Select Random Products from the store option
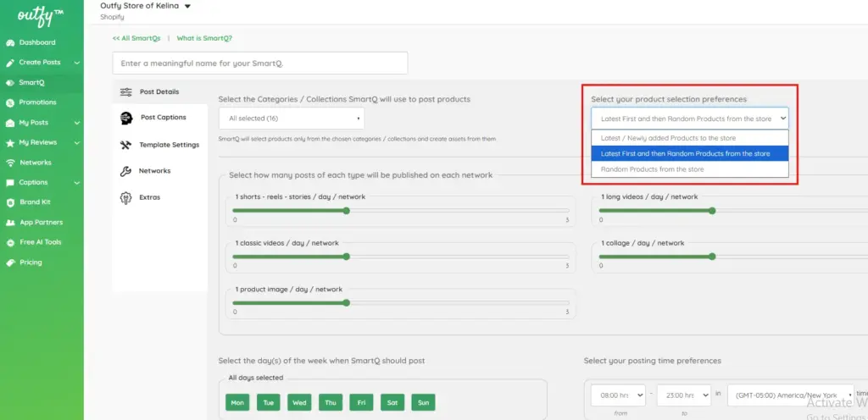The width and height of the screenshot is (868, 420). (690, 169)
